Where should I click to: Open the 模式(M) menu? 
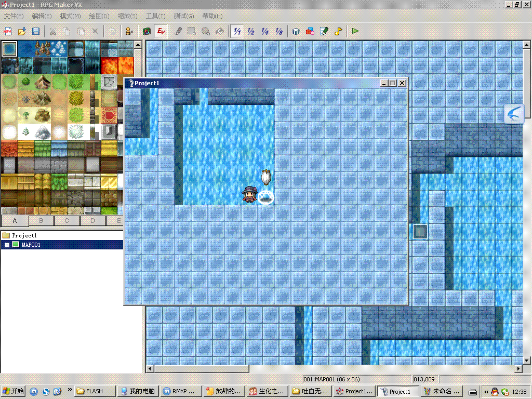[70, 16]
